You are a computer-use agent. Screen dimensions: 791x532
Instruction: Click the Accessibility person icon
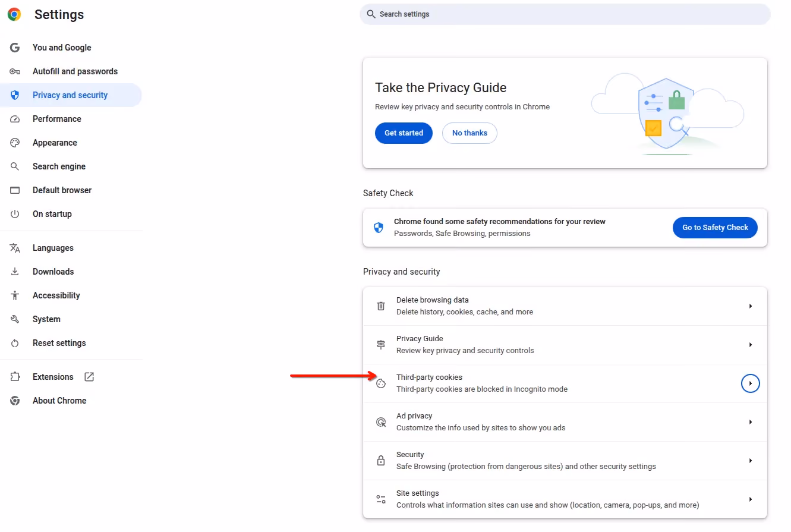pyautogui.click(x=15, y=295)
